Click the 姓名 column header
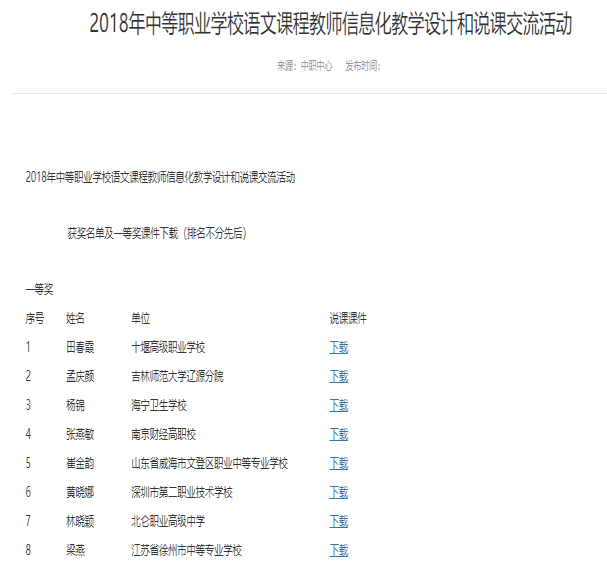607x566 pixels. coord(75,318)
